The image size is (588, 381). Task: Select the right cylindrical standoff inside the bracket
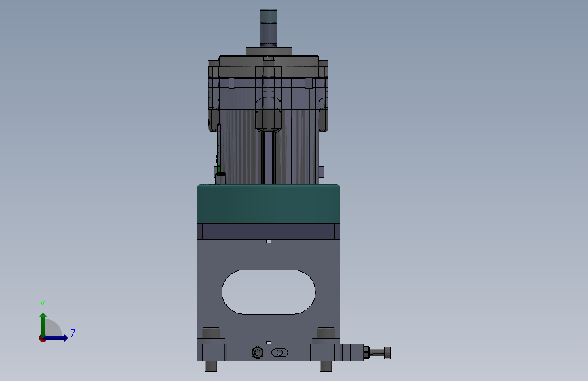[x=326, y=333]
